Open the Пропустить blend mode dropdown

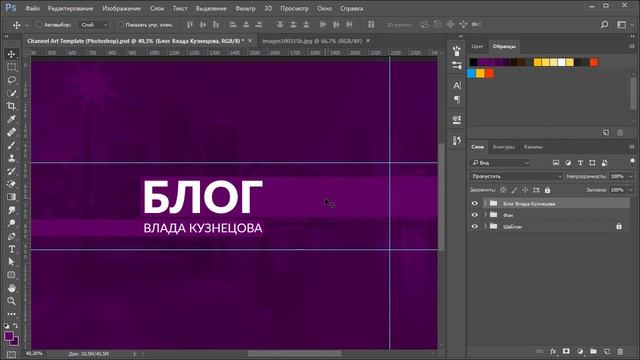[516, 176]
